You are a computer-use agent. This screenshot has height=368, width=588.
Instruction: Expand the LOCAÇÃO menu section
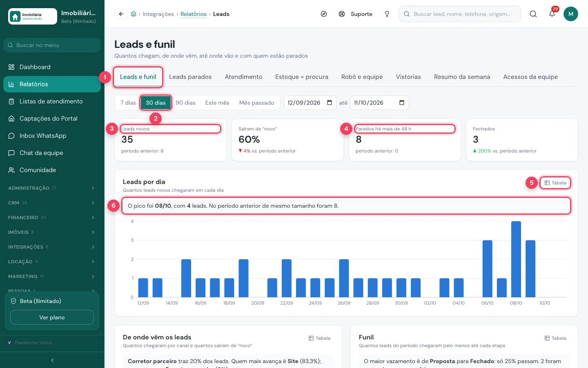[52, 262]
